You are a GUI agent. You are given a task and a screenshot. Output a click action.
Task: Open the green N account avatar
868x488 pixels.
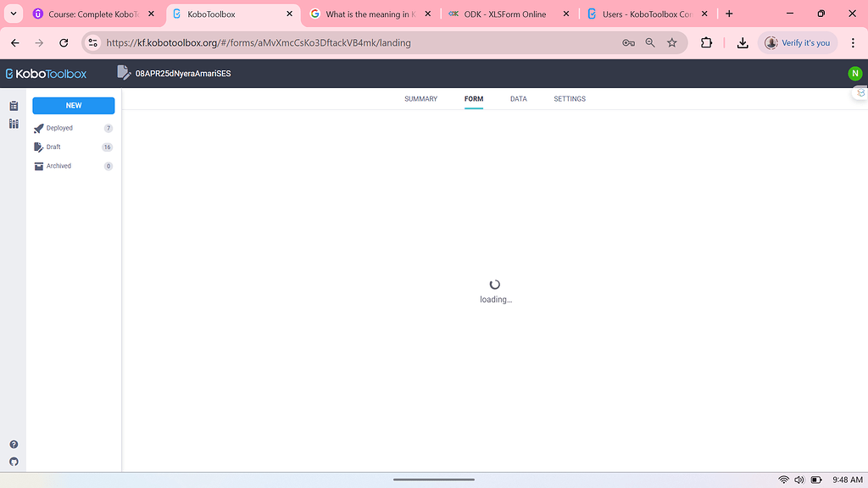(854, 74)
